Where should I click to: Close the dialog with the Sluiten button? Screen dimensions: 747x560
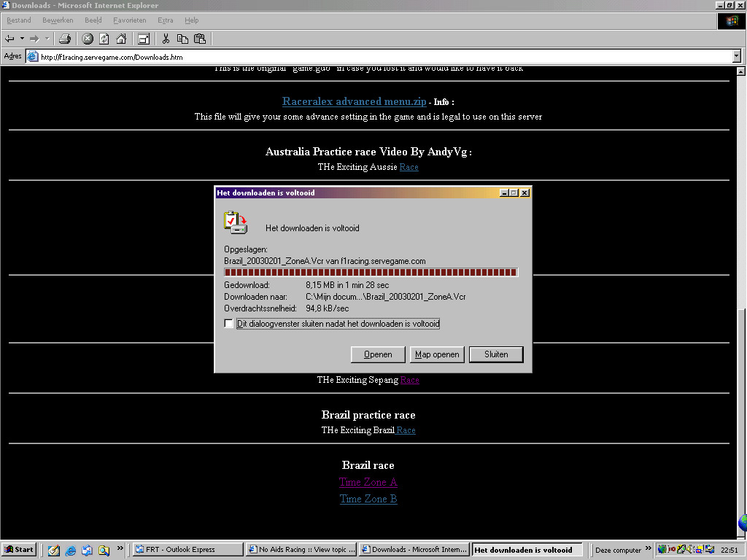click(496, 354)
